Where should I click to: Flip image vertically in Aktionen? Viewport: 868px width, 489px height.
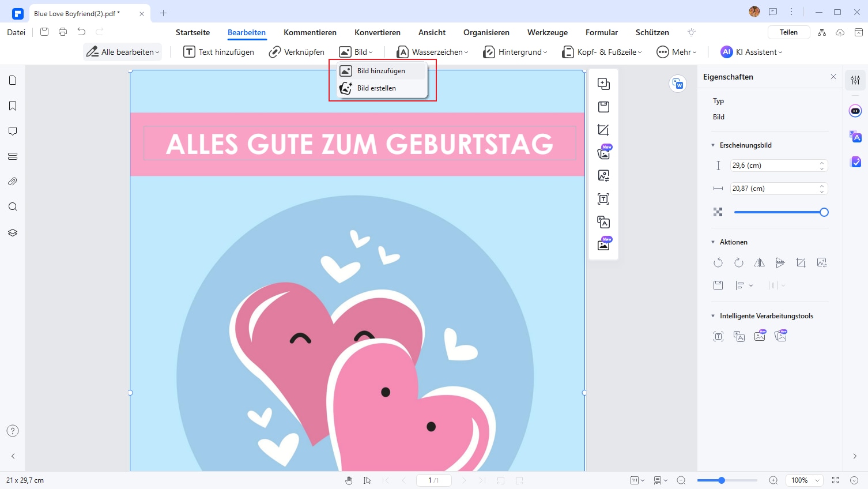point(780,263)
